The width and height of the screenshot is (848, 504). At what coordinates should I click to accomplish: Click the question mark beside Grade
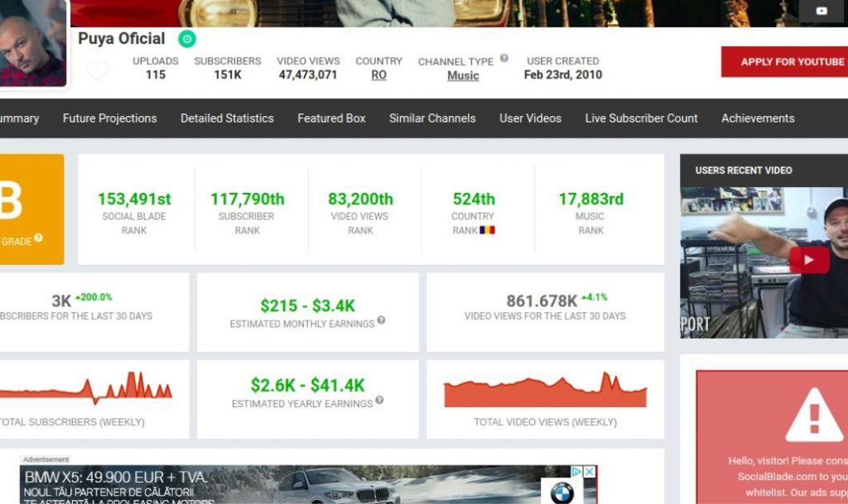(x=38, y=239)
